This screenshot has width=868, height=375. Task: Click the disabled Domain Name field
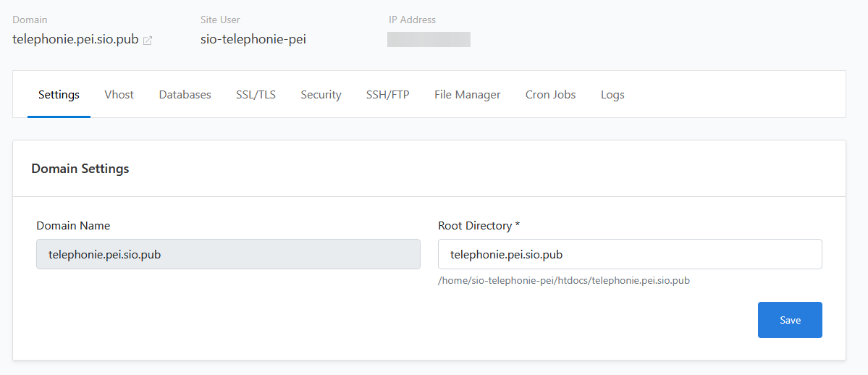[x=228, y=254]
